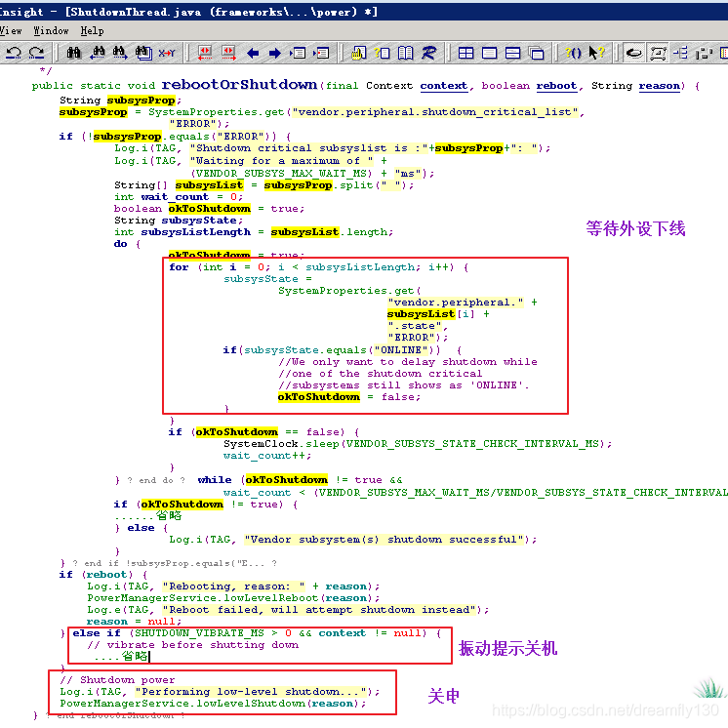Image resolution: width=728 pixels, height=728 pixels.
Task: Click the jump icon with red marker
Action: [x=321, y=53]
